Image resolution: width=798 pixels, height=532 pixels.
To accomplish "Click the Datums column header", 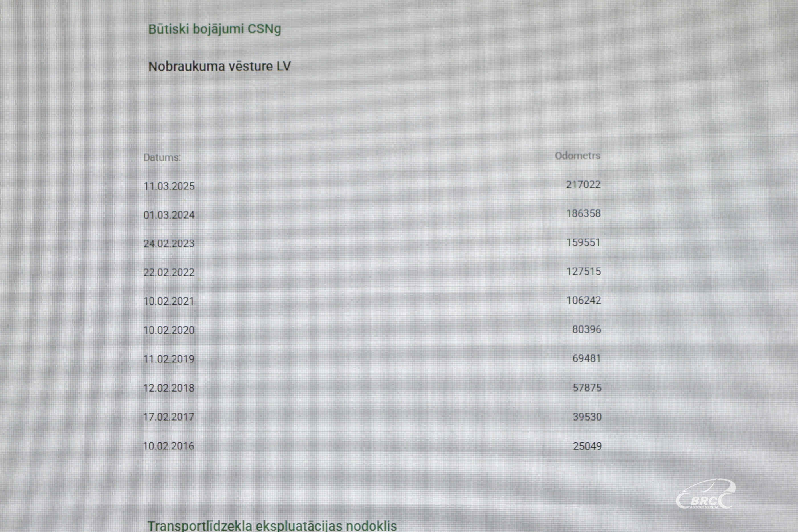I will pyautogui.click(x=162, y=157).
